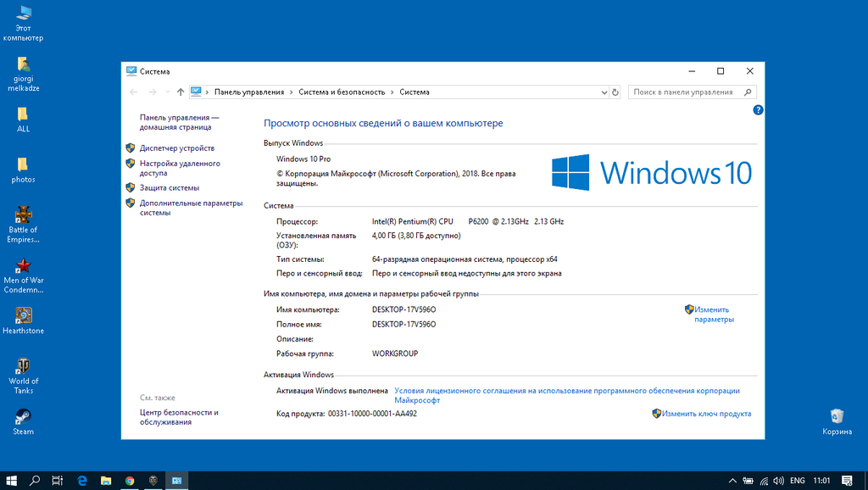Open File Explorer from taskbar
868x490 pixels.
[x=106, y=481]
